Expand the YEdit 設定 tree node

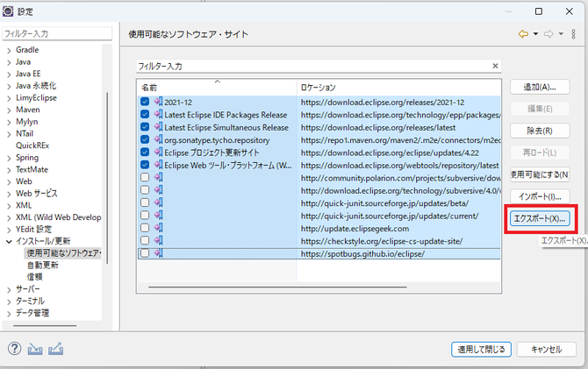(9, 230)
